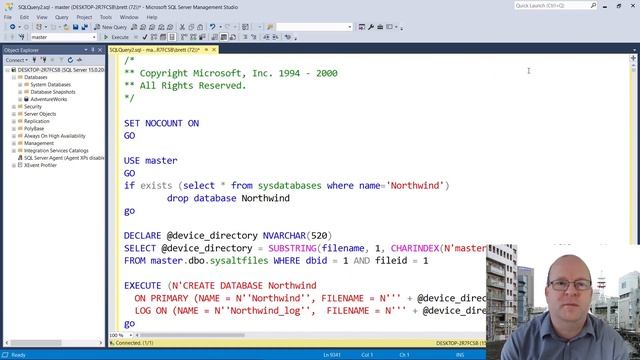This screenshot has width=640, height=360.
Task: Expand the Security tree node
Action: click(13, 107)
